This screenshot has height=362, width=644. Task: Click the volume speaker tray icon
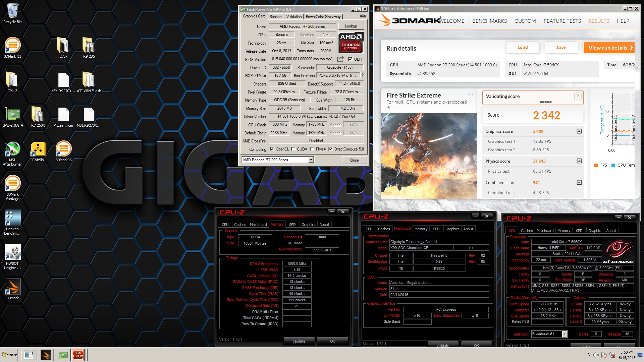(x=596, y=355)
